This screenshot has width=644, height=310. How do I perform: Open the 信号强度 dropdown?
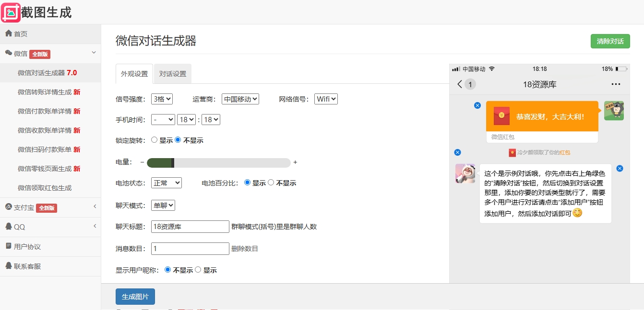click(162, 99)
